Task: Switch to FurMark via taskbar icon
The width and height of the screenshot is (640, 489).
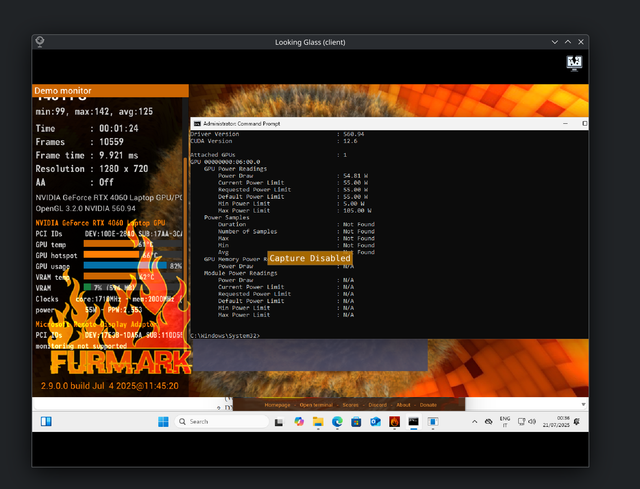Action: coord(394,422)
